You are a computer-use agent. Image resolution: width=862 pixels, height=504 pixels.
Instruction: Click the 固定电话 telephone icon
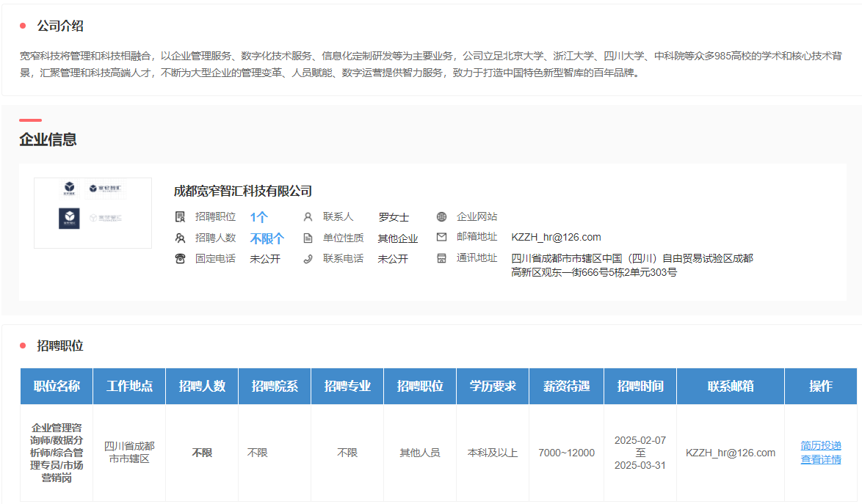pos(180,258)
